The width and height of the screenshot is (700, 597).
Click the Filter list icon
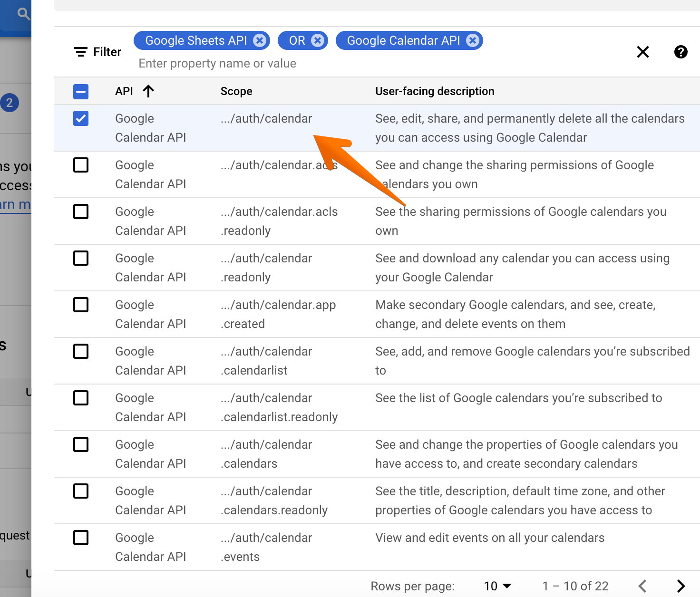coord(81,52)
